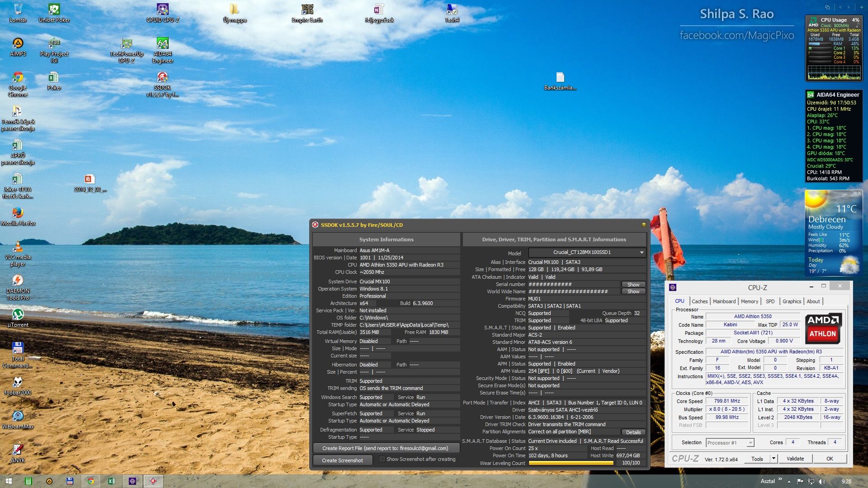Open the Unibet Poker desktop icon
This screenshot has width=868, height=488.
pyautogui.click(x=54, y=12)
